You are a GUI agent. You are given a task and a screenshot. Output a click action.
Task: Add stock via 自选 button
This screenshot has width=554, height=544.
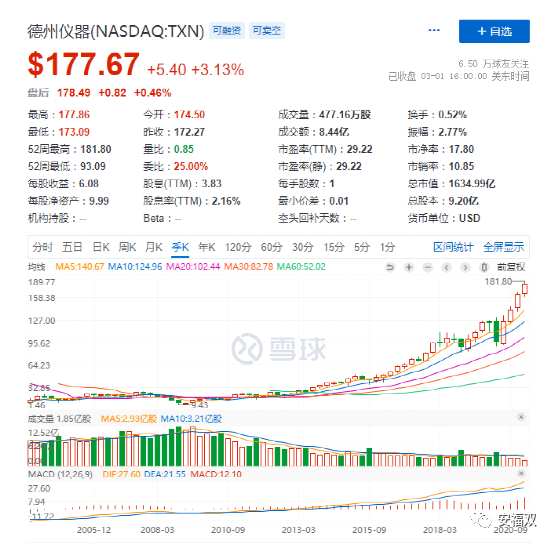click(494, 31)
